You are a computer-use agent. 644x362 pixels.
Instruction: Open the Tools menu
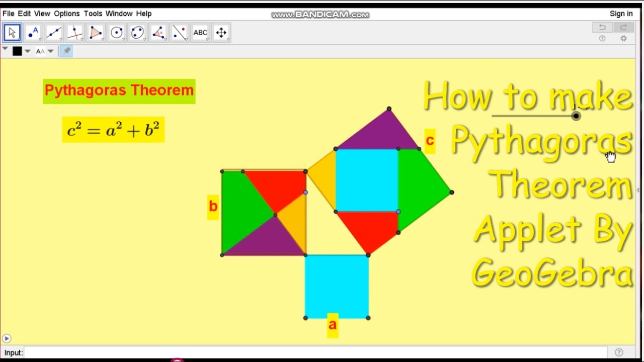click(x=93, y=14)
